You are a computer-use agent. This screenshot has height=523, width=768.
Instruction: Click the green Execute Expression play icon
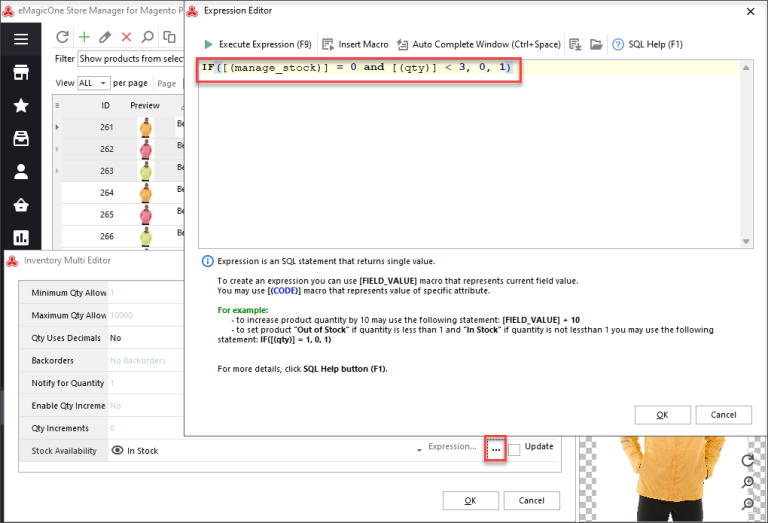208,45
